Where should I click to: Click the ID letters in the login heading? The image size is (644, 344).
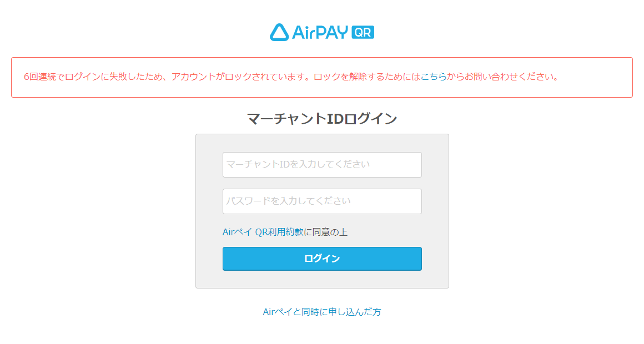335,119
